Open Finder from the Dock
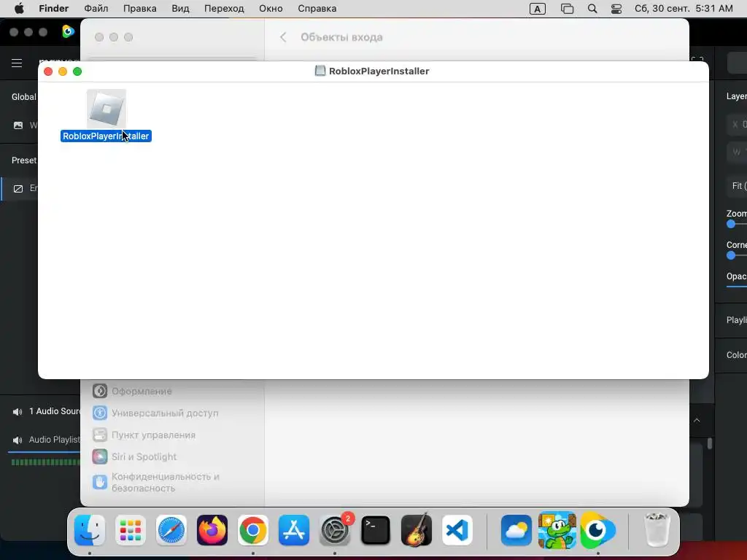 pyautogui.click(x=90, y=530)
